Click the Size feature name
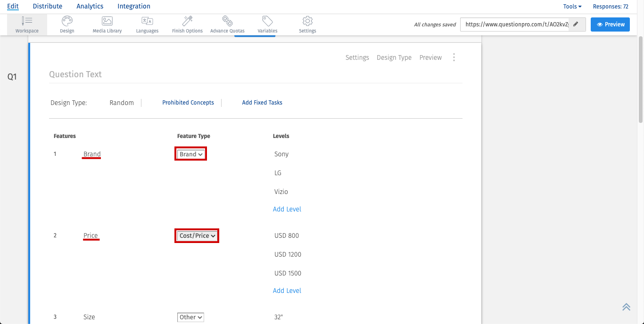 pyautogui.click(x=89, y=317)
